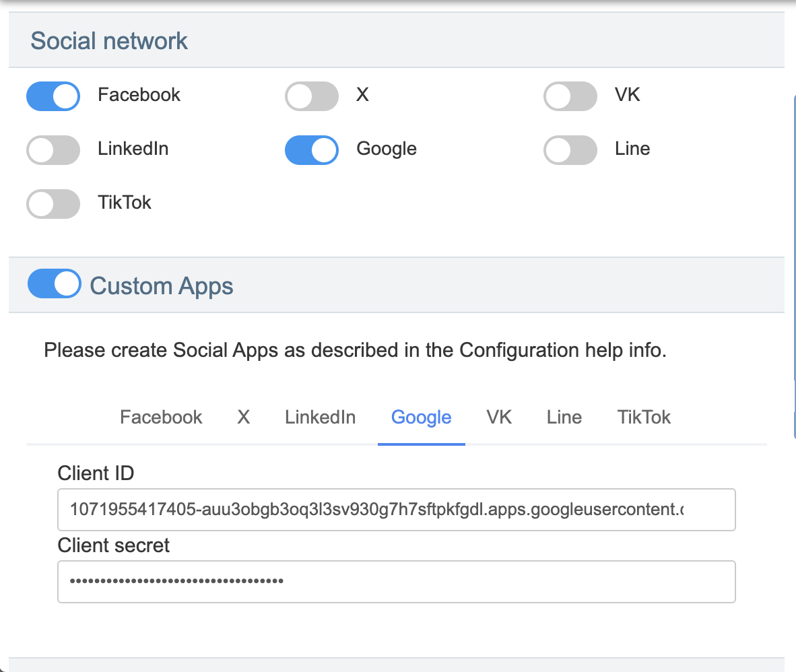Disable the Google social network toggle
Image resolution: width=796 pixels, height=672 pixels.
pyautogui.click(x=311, y=149)
